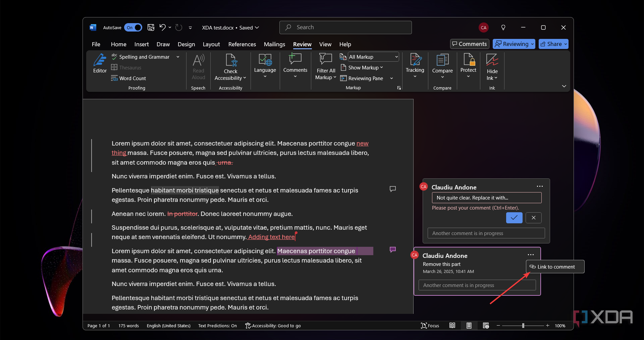644x340 pixels.
Task: Click zoom in plus button
Action: click(548, 326)
